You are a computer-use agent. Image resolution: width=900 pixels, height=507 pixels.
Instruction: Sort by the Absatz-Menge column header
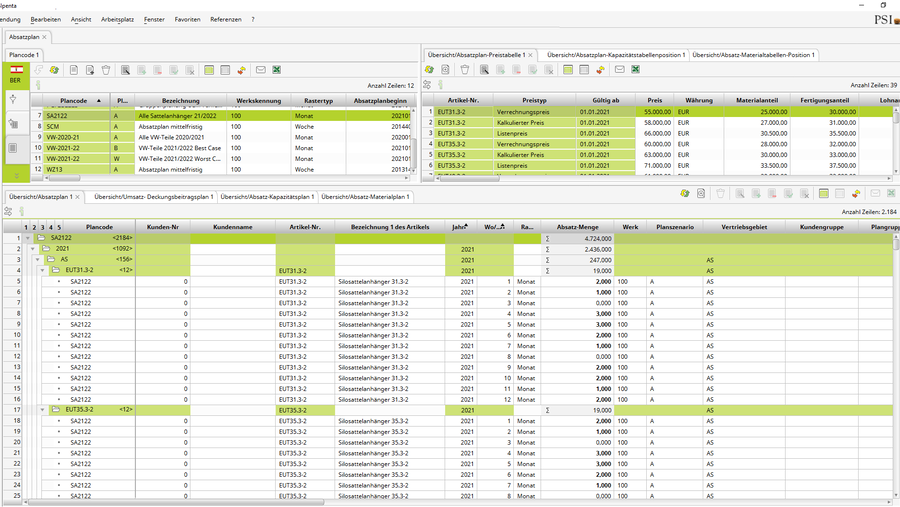click(x=577, y=227)
